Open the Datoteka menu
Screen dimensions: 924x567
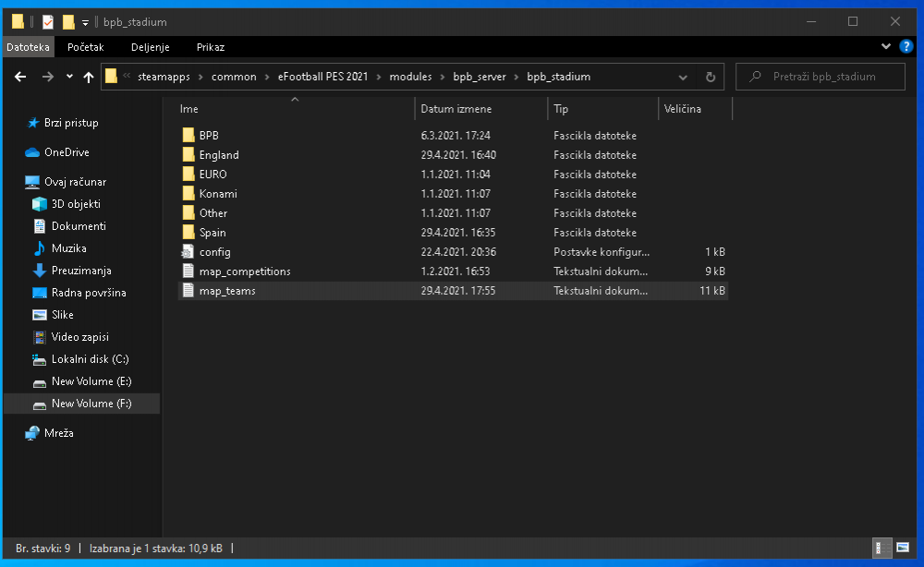coord(28,47)
